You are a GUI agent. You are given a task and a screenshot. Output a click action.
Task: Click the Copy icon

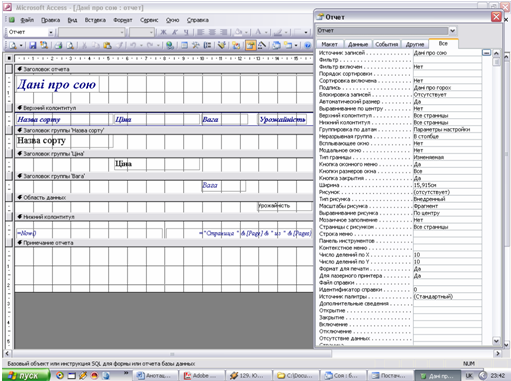[96, 45]
